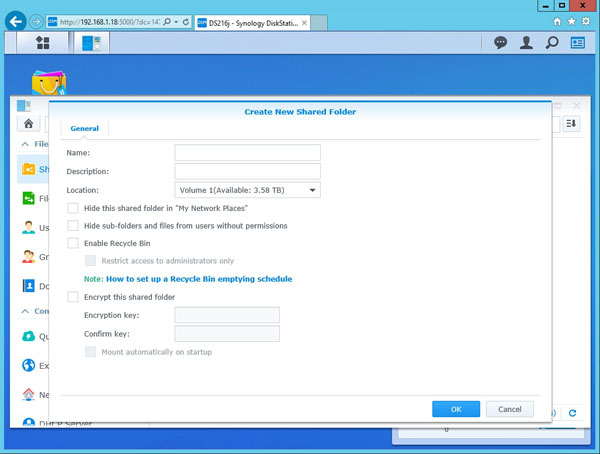Screen dimensions: 600x454
Task: Click the Name input field
Action: [247, 152]
